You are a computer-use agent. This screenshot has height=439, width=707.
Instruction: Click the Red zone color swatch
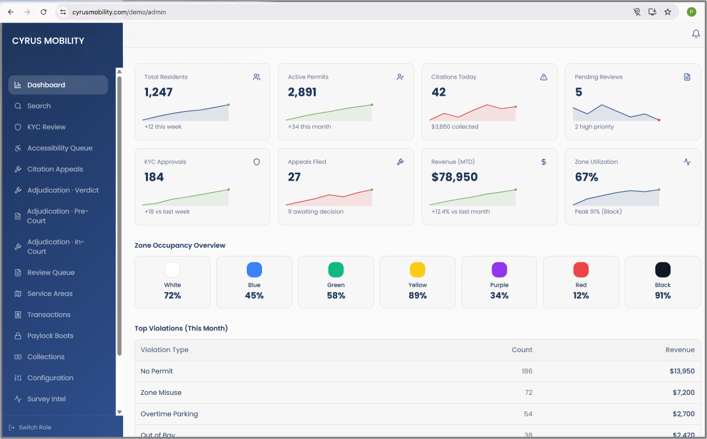point(581,270)
